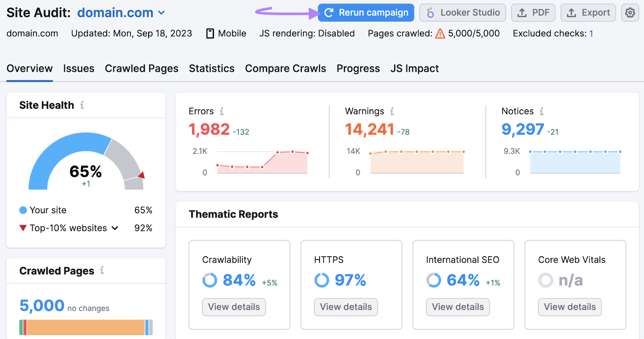Click Crawled Pages info icon
Viewport: 644px width, 339px height.
point(102,270)
